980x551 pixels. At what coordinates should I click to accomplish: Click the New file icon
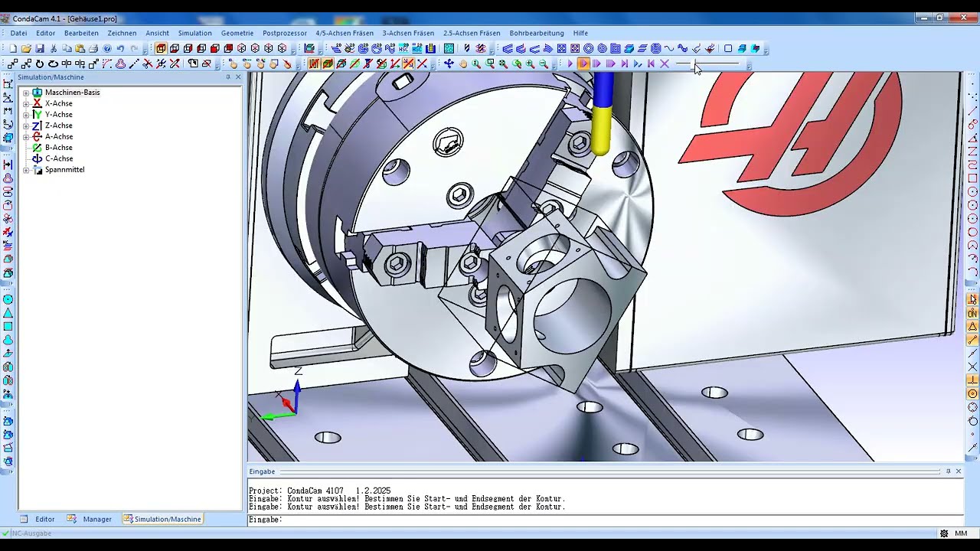[x=13, y=48]
